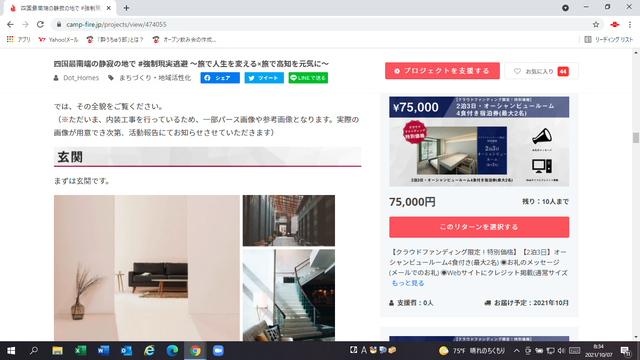Image resolution: width=640 pixels, height=360 pixels.
Task: Close the camp-fire browser tab
Action: [x=109, y=8]
